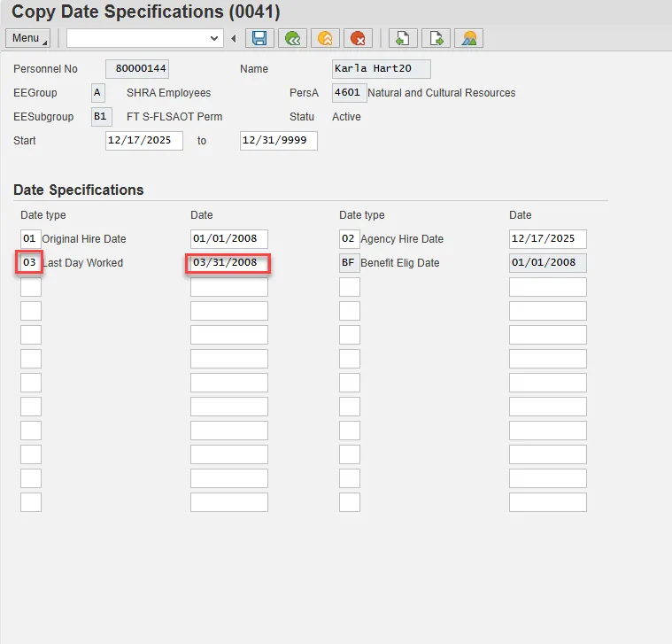The height and width of the screenshot is (644, 672).
Task: Collapse the command field with the small triangle
Action: [234, 38]
